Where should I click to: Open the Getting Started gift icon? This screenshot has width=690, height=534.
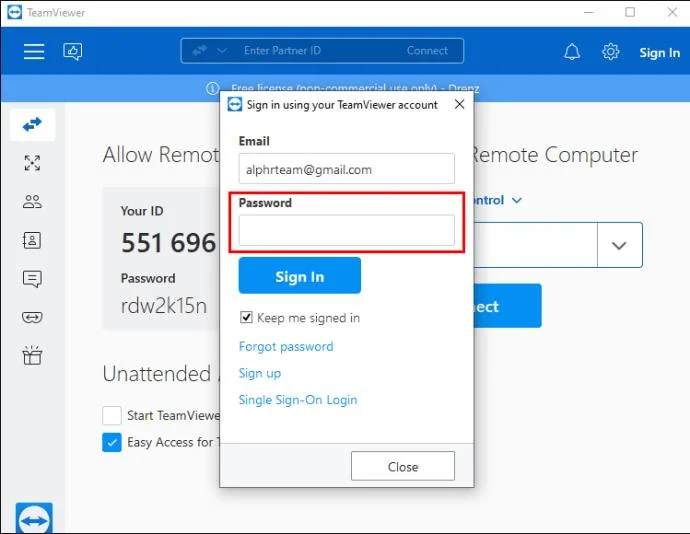click(x=32, y=355)
